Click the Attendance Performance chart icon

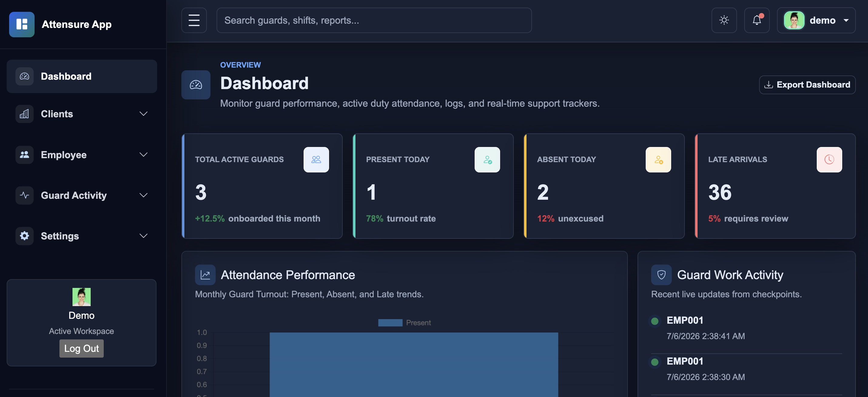tap(205, 275)
